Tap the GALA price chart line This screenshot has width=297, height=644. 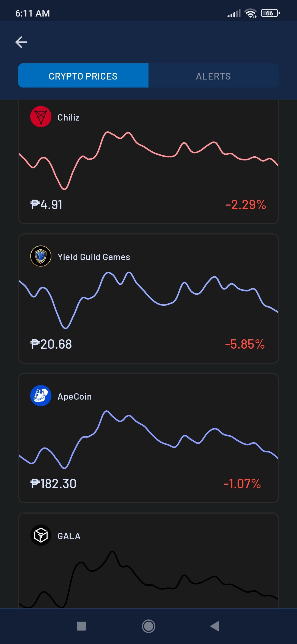point(148,579)
